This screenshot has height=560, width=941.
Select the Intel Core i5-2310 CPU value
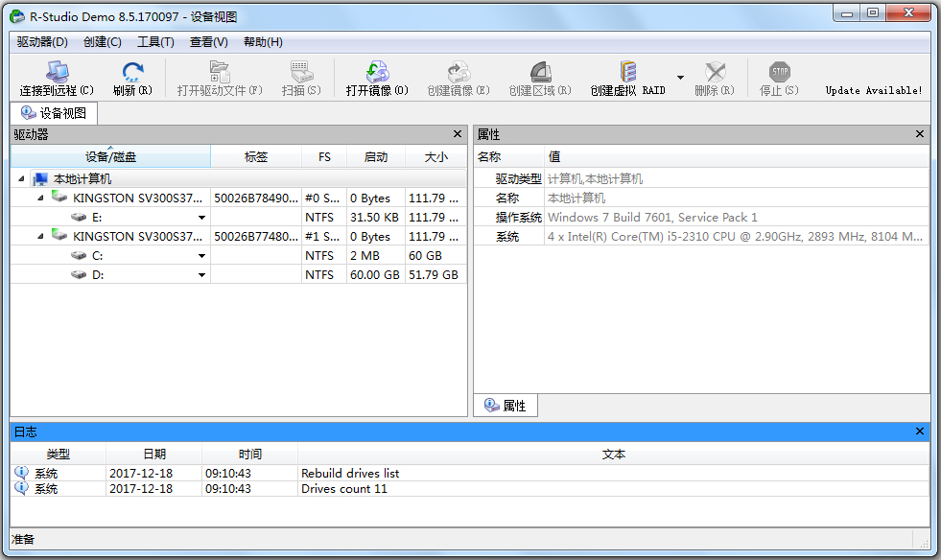pos(735,237)
